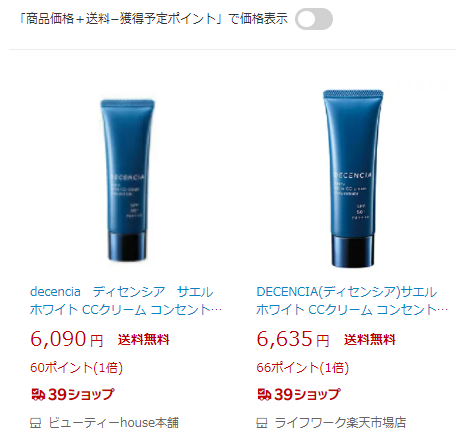Click the delivery truck icon beside the right 39ショップ

coord(264,395)
